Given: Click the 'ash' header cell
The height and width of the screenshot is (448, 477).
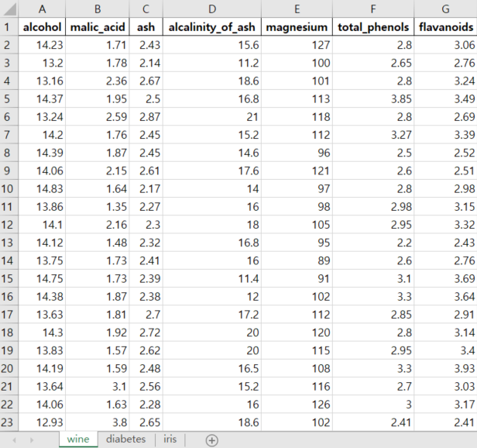Looking at the screenshot, I should pos(146,27).
